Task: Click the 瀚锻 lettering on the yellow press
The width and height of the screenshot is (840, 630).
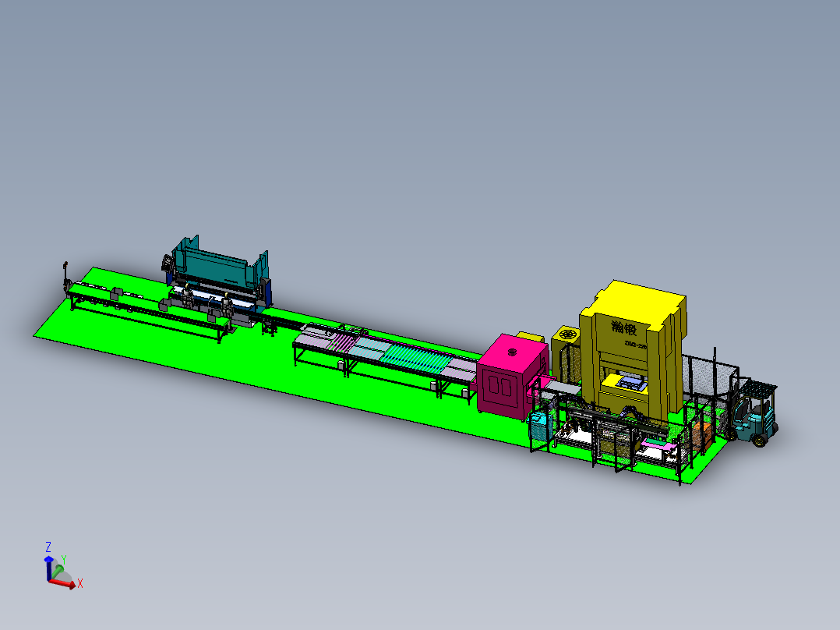Action: [624, 327]
